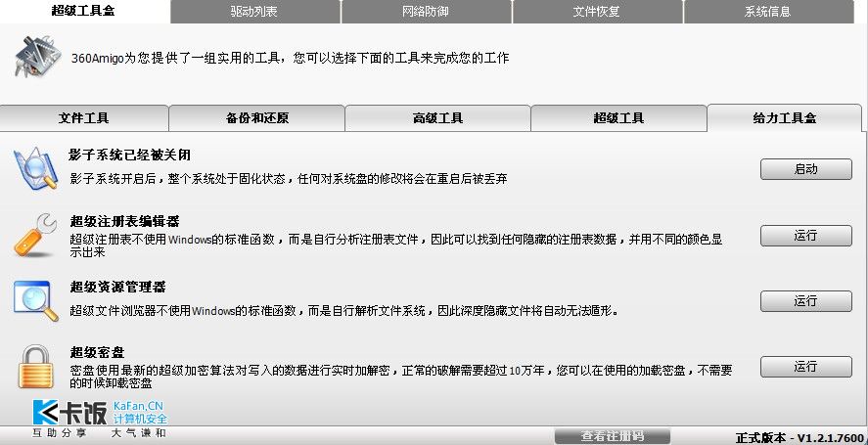This screenshot has width=868, height=445.
Task: Open the 文件恢复 tab
Action: 597,12
